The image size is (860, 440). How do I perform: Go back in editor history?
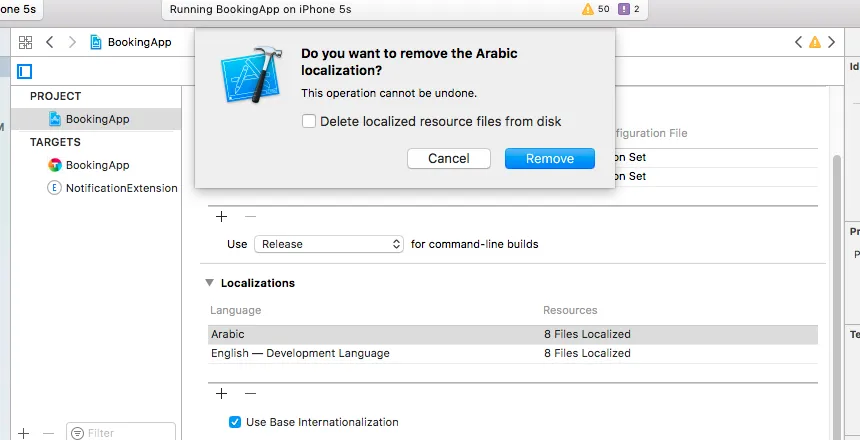point(48,42)
